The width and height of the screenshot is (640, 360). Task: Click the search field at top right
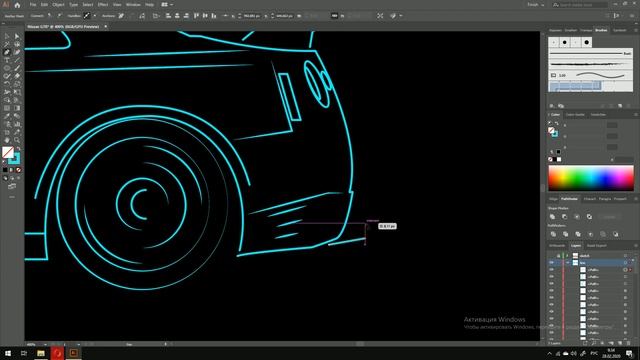(580, 5)
